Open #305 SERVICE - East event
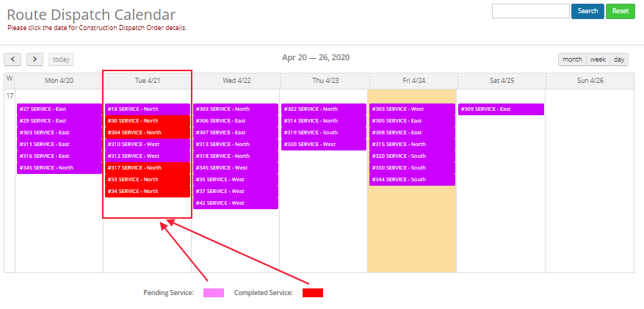 pos(413,121)
